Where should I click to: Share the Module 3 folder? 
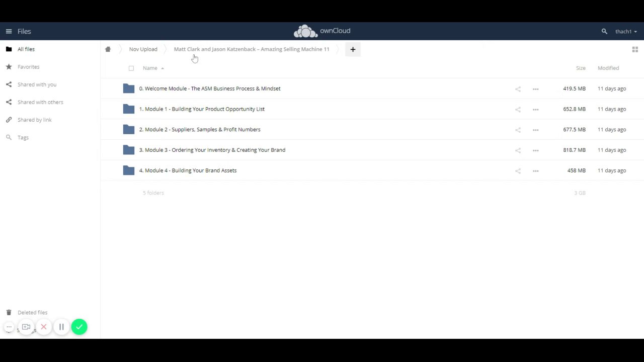(518, 150)
